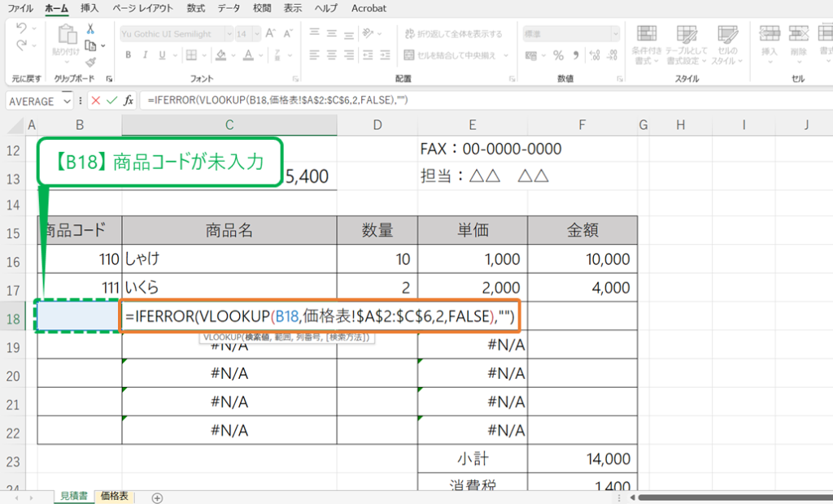This screenshot has width=833, height=504.
Task: Open the Format Painter (書式のコピー) icon
Action: (x=90, y=61)
